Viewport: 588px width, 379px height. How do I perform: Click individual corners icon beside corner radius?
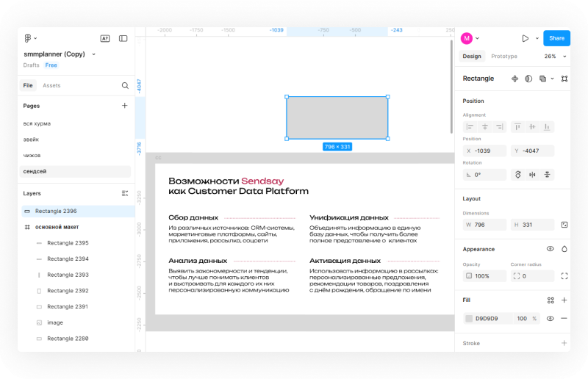pos(564,276)
